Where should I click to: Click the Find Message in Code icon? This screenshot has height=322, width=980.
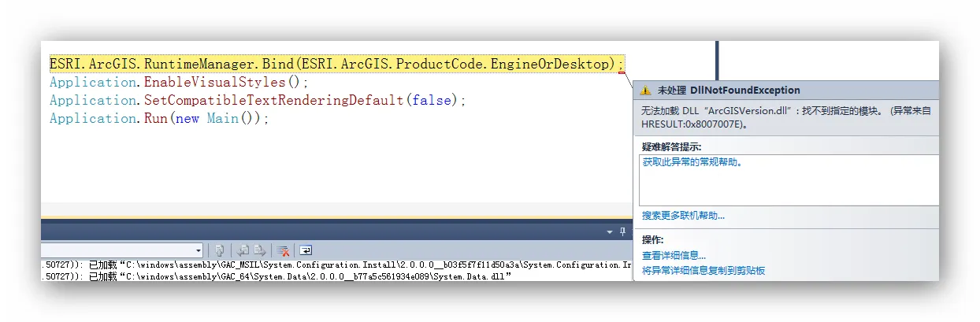(221, 250)
